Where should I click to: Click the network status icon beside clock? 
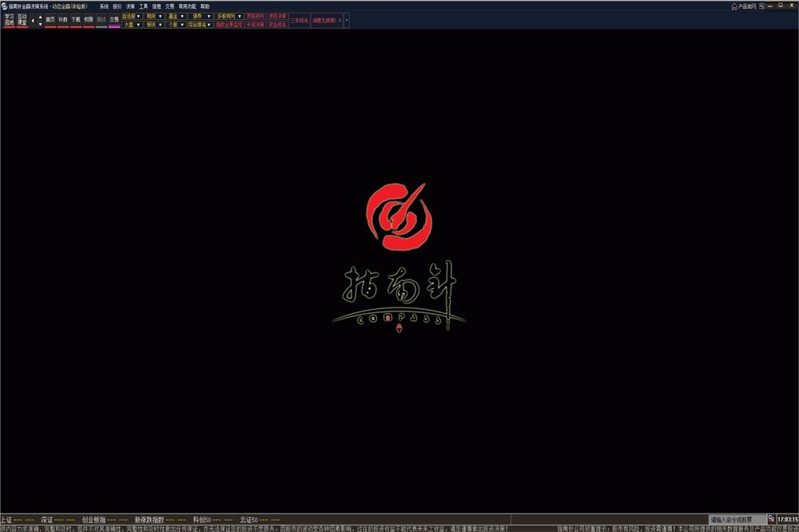[771, 519]
